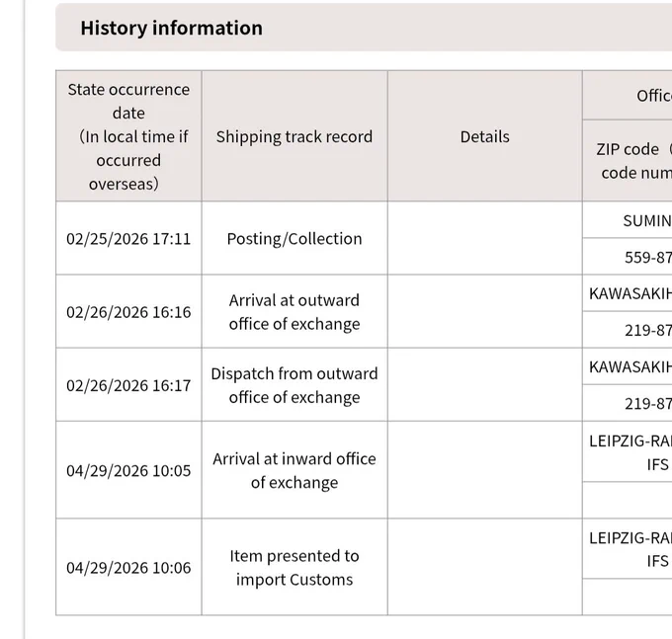The image size is (672, 639).
Task: Select the Posting/Collection record
Action: coord(294,239)
